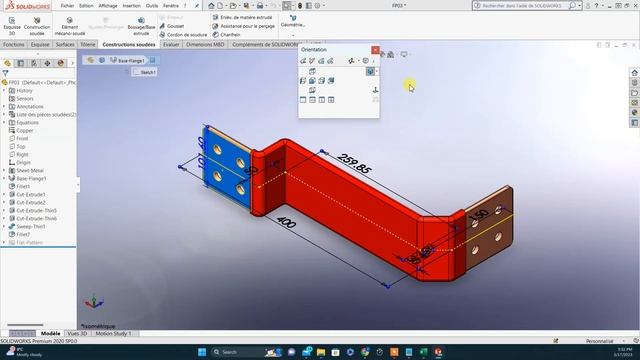Select Élément mécano-soudé tool

point(70,26)
